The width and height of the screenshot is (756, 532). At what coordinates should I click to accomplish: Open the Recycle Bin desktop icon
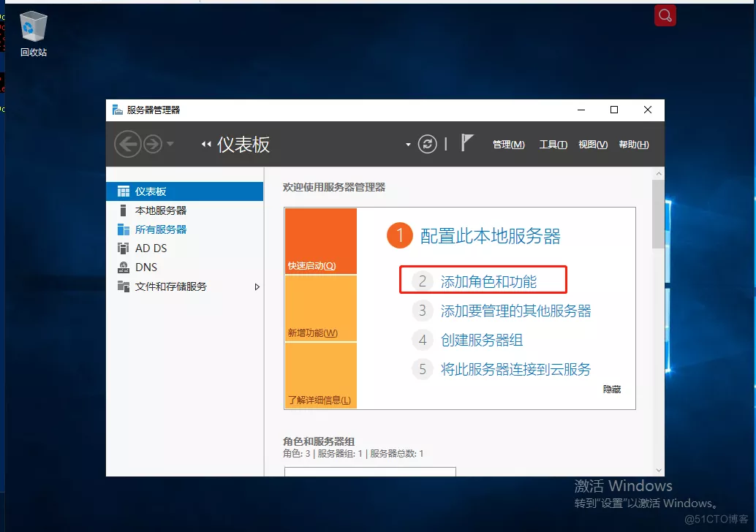(34, 34)
